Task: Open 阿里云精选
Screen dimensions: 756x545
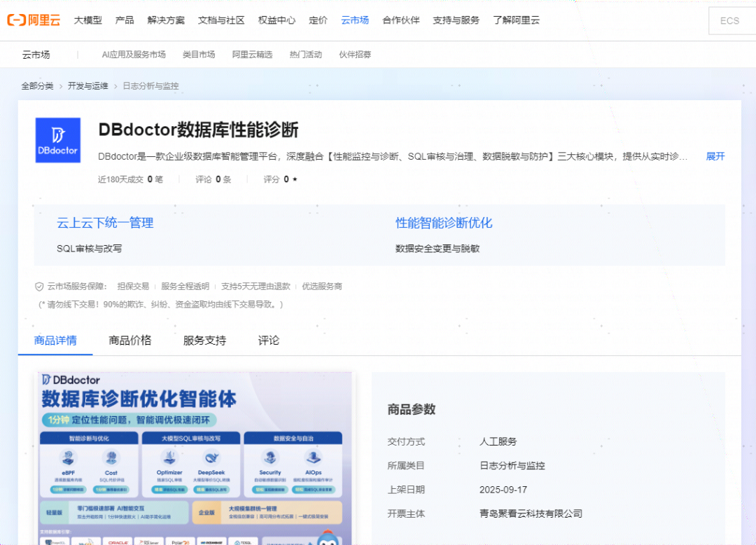Action: [x=252, y=55]
